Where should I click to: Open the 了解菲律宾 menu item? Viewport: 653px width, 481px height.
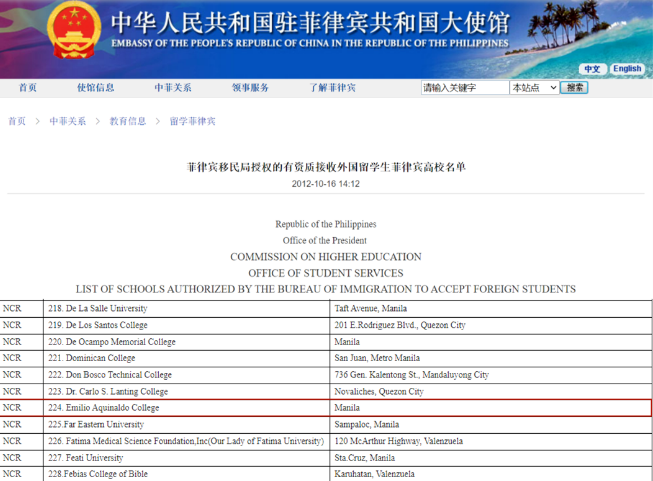(332, 88)
